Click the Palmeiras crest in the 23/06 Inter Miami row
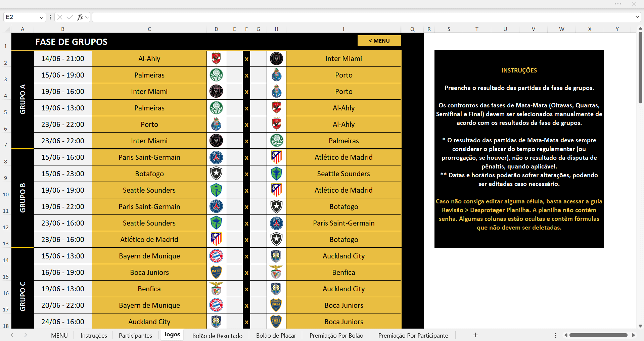644x341 pixels. [276, 141]
